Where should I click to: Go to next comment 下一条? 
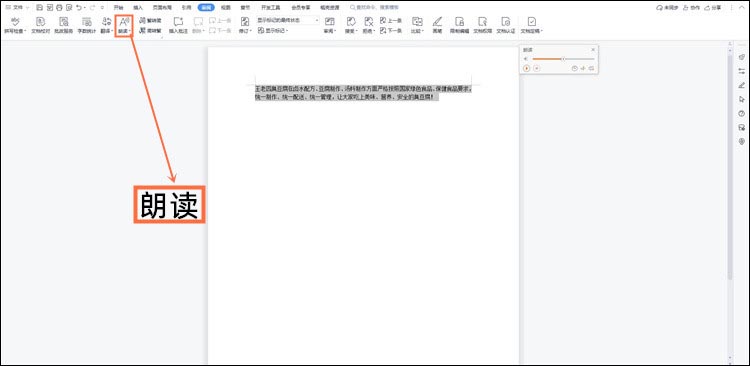[x=220, y=31]
